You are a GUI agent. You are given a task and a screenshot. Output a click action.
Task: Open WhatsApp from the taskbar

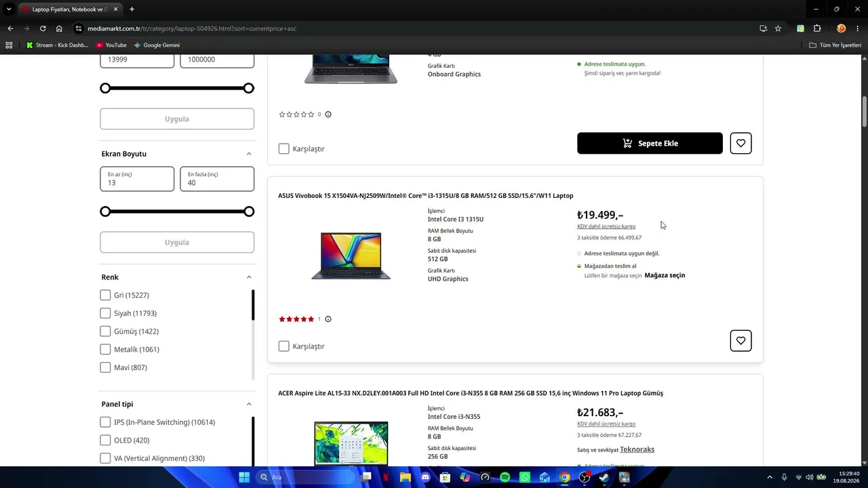pos(525,477)
